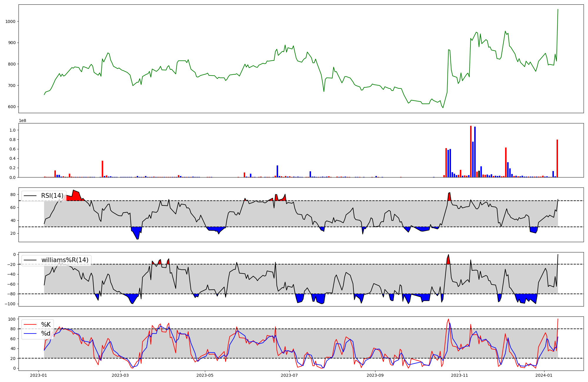Click the williams%R(14) legend label
This screenshot has height=382, width=588.
[x=65, y=260]
